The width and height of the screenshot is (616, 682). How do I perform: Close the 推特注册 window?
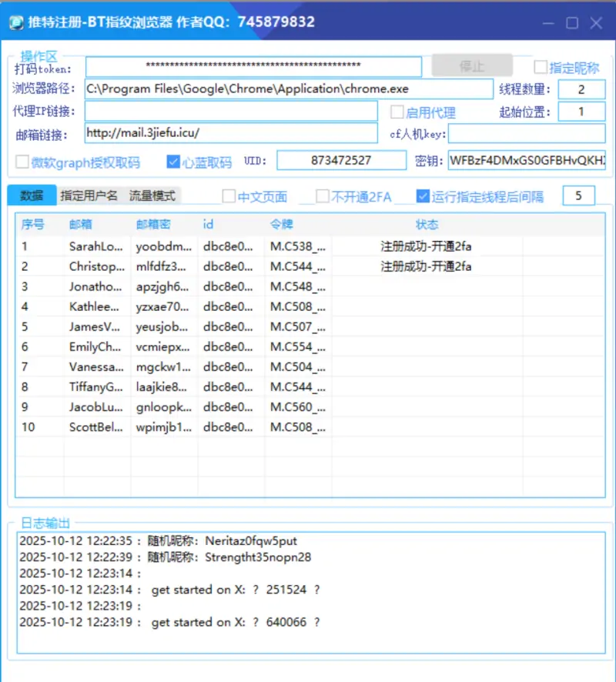[596, 23]
